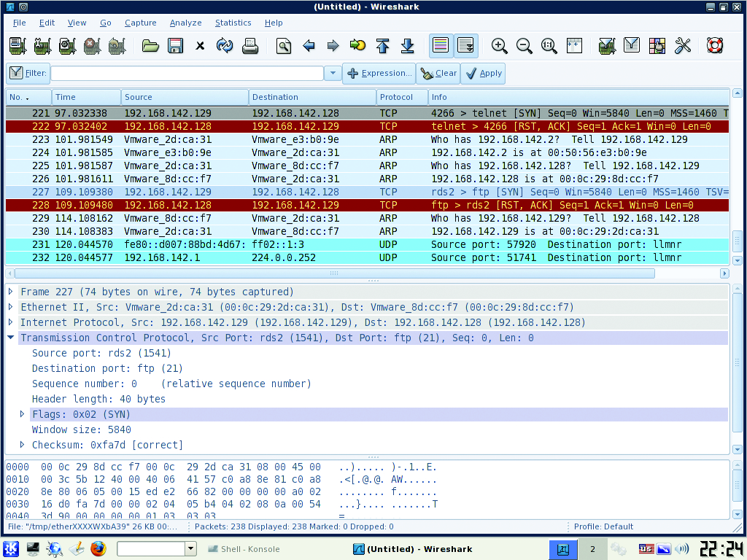The width and height of the screenshot is (747, 560).
Task: Open the Analyze menu
Action: [x=185, y=23]
